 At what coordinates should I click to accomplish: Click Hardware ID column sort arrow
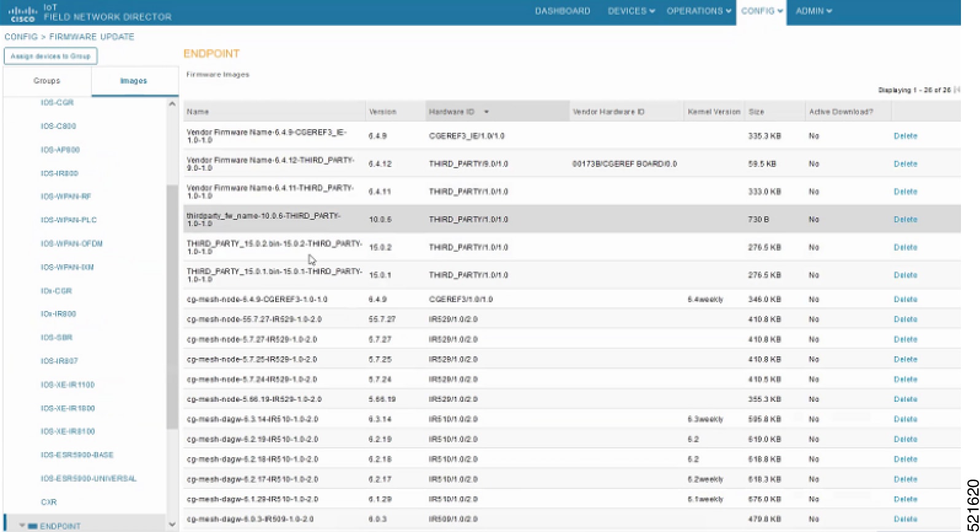487,112
